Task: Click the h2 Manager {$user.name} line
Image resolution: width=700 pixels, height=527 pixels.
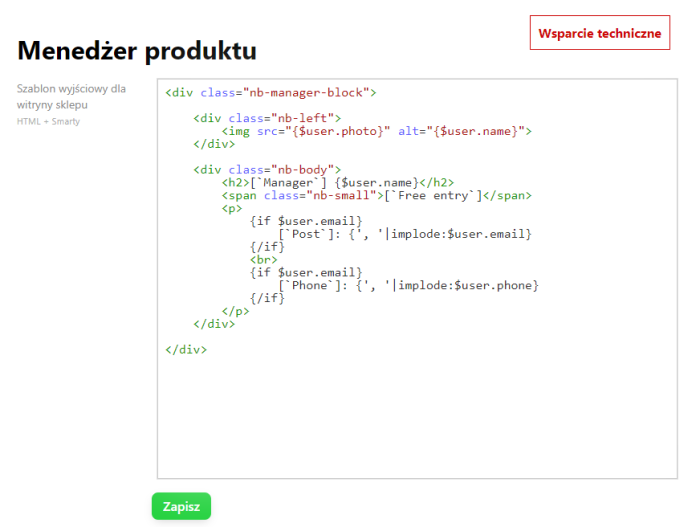Action: pyautogui.click(x=338, y=182)
